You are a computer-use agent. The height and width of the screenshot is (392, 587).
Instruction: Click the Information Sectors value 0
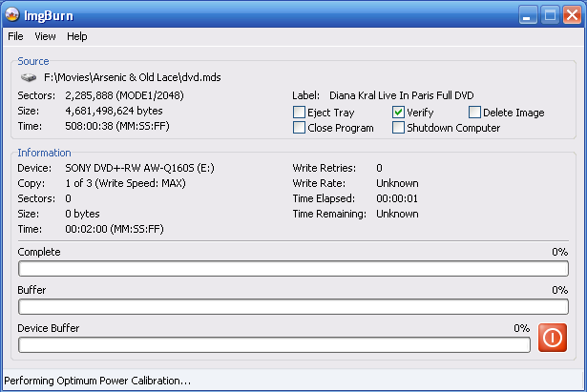point(68,198)
